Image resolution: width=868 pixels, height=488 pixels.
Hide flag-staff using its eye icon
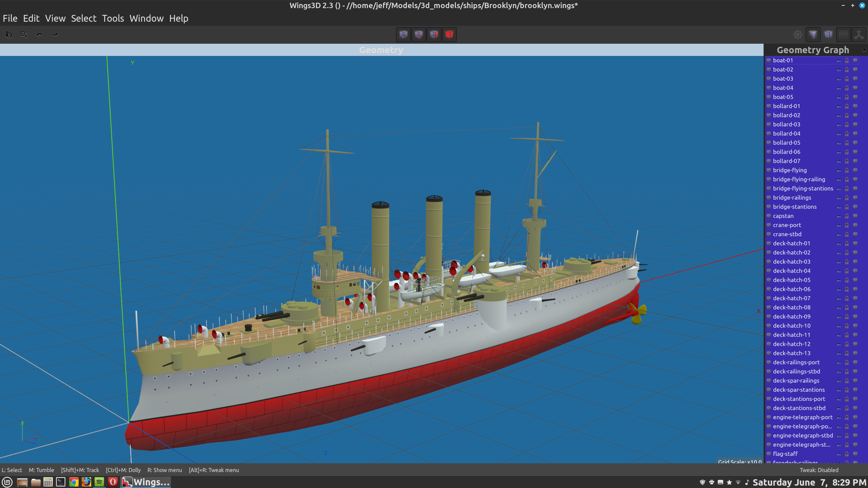click(839, 454)
